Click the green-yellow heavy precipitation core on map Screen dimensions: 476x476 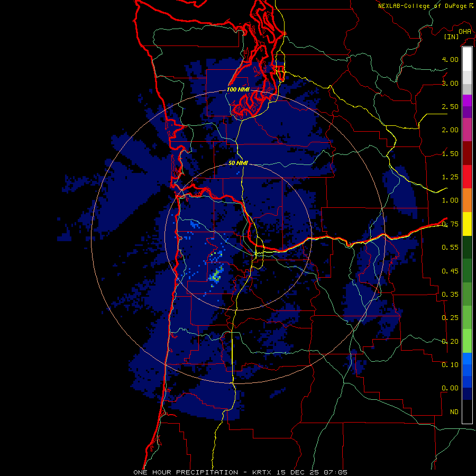click(216, 276)
